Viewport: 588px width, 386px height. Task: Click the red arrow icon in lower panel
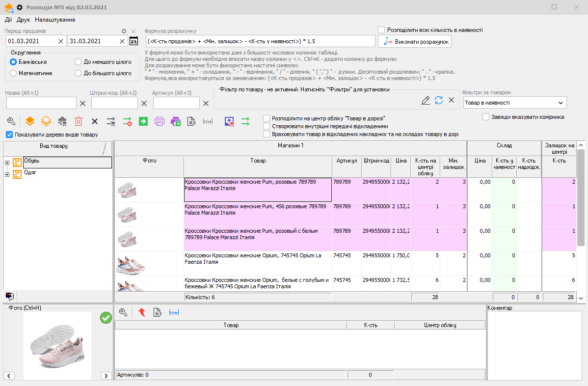(x=142, y=312)
